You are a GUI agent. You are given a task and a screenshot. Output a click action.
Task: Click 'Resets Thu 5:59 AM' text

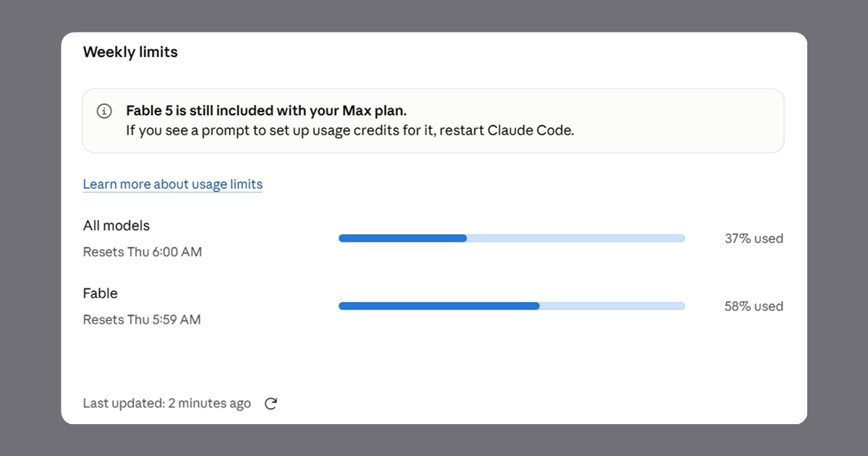coord(142,319)
